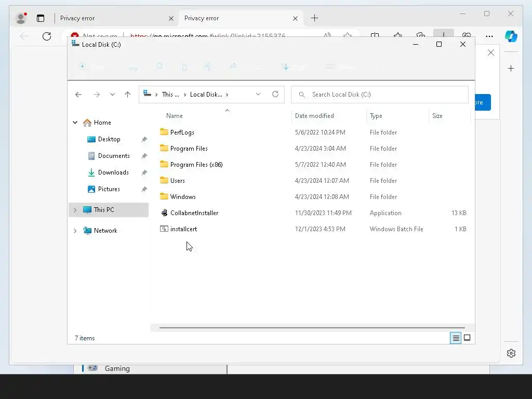This screenshot has width=532, height=399.
Task: Expand the This PC tree node
Action: point(75,210)
